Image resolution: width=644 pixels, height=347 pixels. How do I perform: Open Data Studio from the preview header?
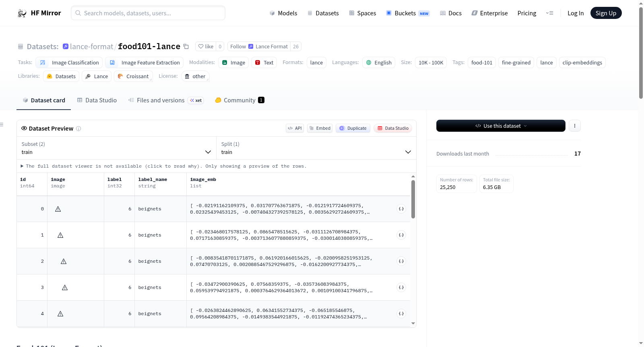point(393,128)
